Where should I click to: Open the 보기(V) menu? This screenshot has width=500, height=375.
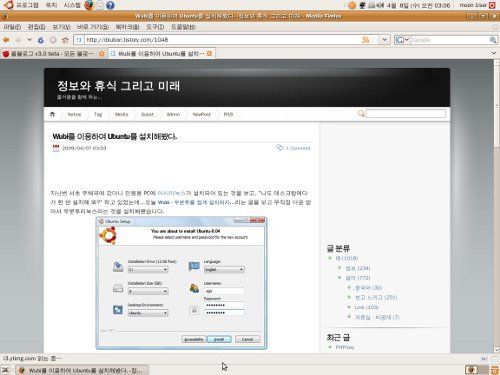click(x=61, y=27)
